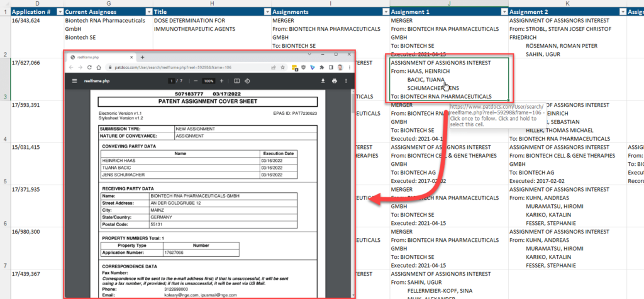Open a new browser tab

(x=142, y=56)
